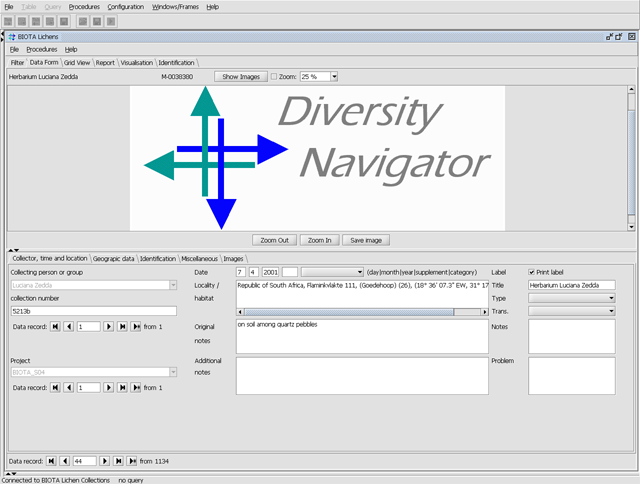Click the Problem text box
The width and height of the screenshot is (640, 484).
[x=571, y=376]
